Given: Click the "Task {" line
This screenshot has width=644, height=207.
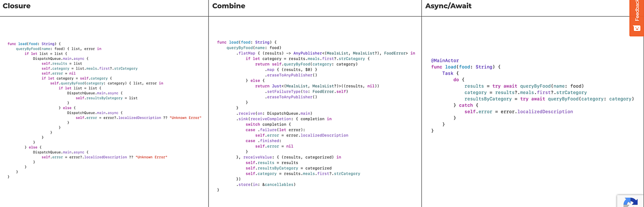Looking at the screenshot, I should click(450, 73).
